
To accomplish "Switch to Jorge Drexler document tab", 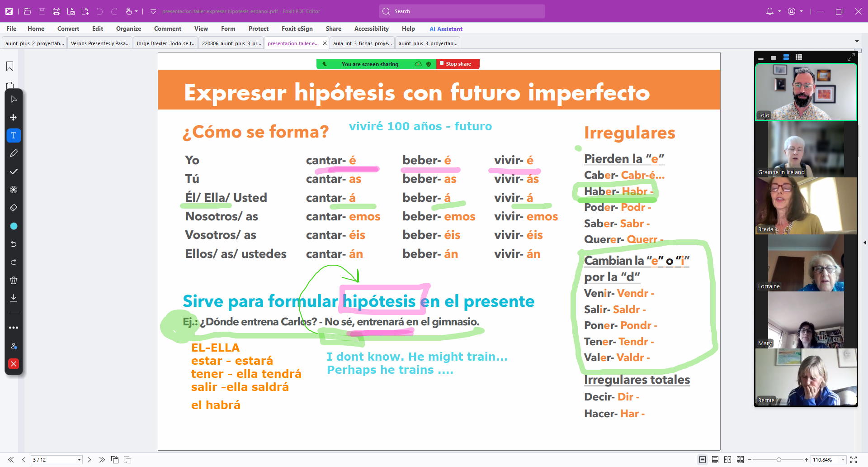I will pos(166,43).
